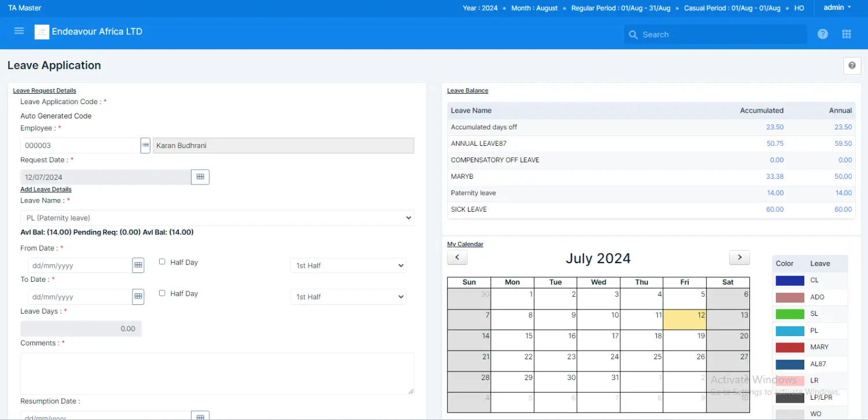The image size is (868, 420).
Task: Open the To Date 1st Half dropdown
Action: pos(348,297)
